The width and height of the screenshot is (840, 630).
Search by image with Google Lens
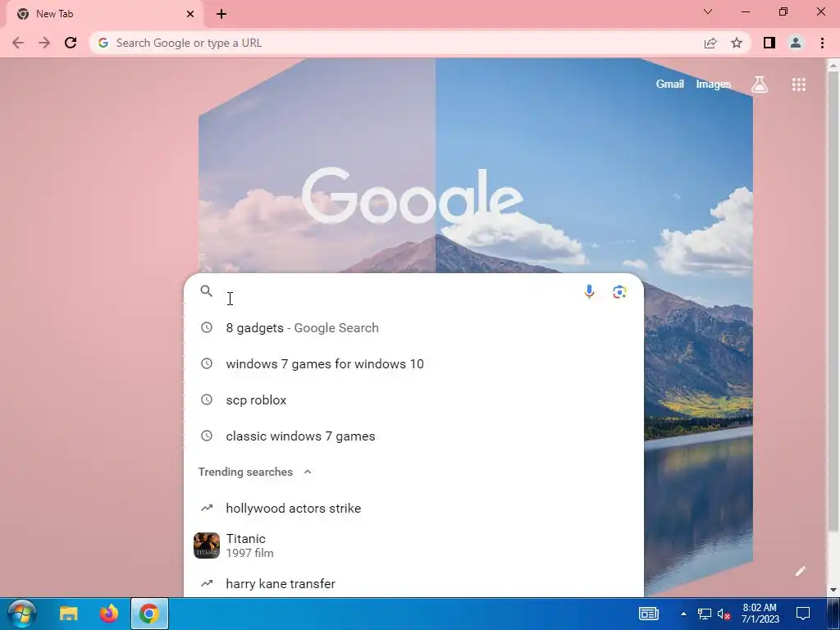click(619, 291)
